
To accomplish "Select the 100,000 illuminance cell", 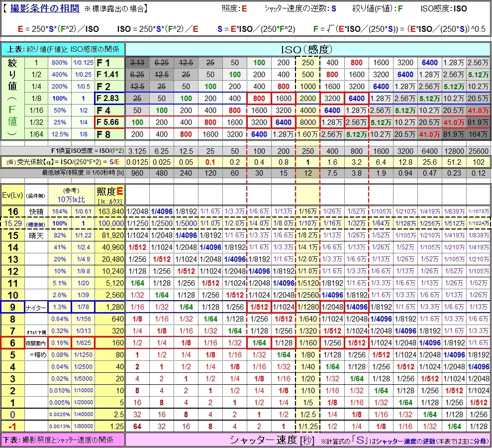I will pyautogui.click(x=110, y=224).
